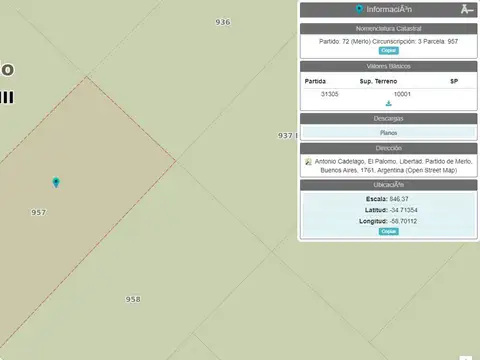Image resolution: width=480 pixels, height=360 pixels.
Task: Click the Partido 72 (Merlo) nomenclature text
Action: [x=389, y=41]
